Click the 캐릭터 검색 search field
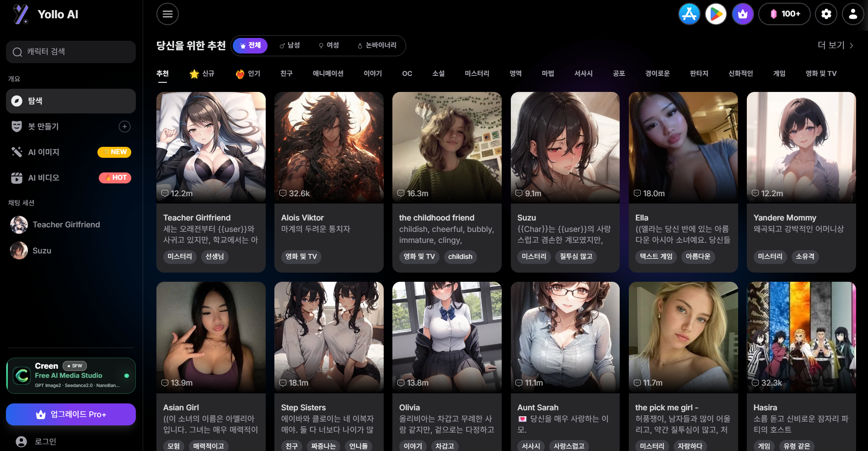868x451 pixels. (x=71, y=52)
